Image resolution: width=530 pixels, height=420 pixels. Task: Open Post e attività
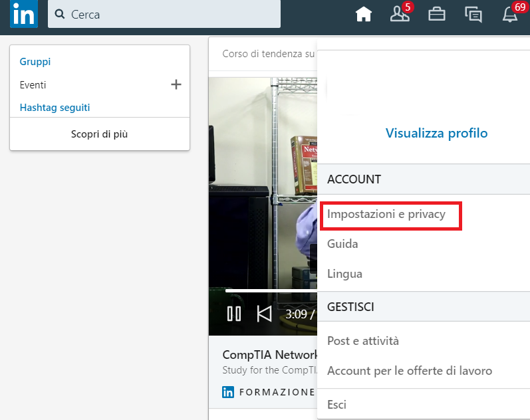[x=363, y=341]
